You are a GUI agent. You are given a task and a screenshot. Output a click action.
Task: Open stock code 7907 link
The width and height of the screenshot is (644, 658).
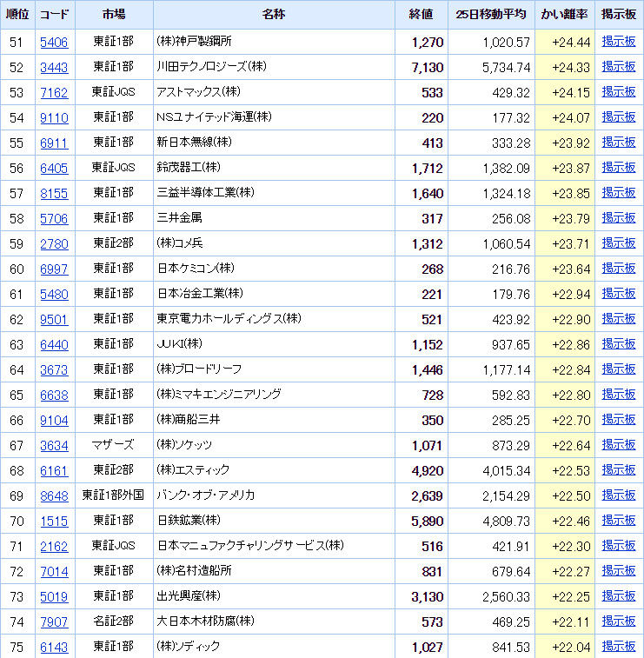click(54, 621)
